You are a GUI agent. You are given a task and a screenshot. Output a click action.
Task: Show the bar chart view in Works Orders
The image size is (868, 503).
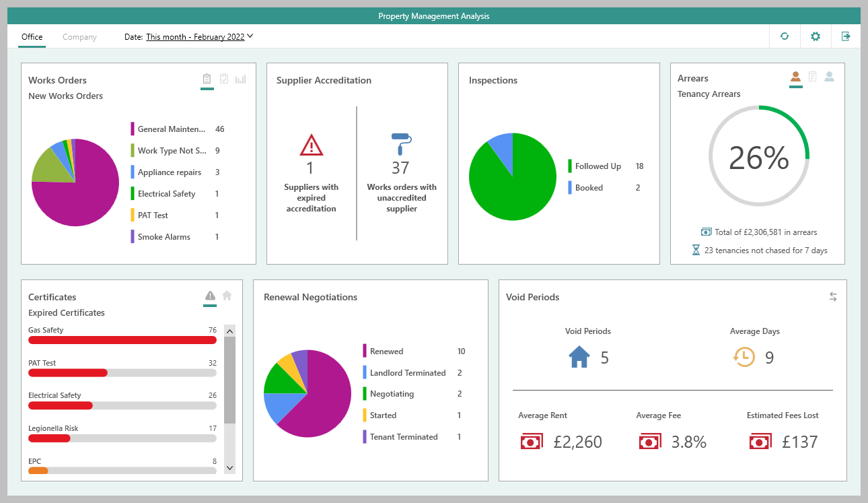tap(241, 79)
